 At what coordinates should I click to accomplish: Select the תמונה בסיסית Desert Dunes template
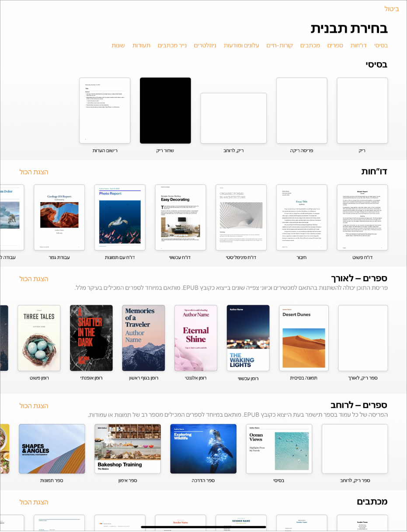coord(304,338)
